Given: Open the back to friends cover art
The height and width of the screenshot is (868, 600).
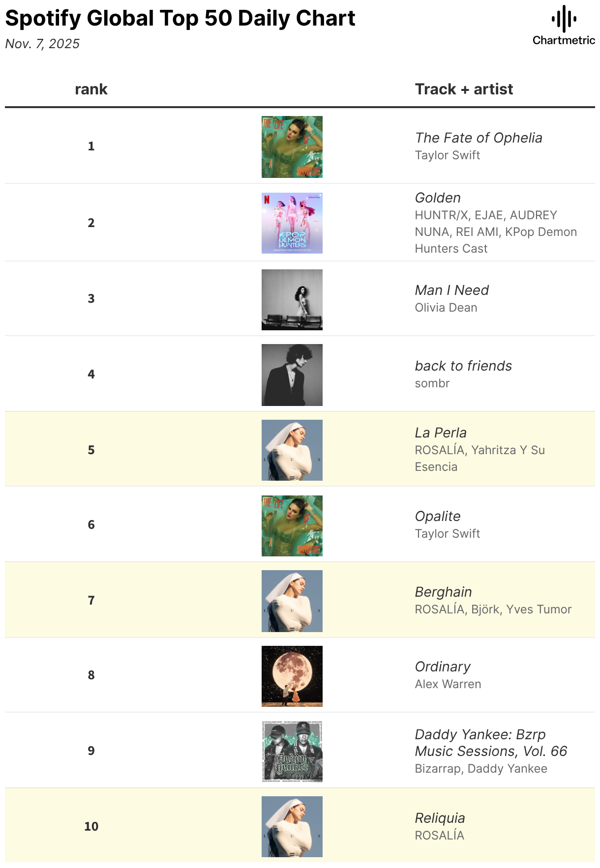Looking at the screenshot, I should click(292, 375).
